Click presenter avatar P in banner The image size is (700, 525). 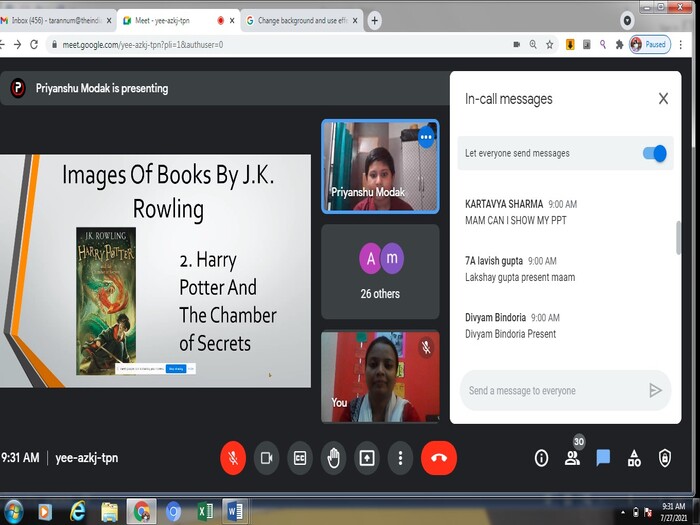(18, 88)
